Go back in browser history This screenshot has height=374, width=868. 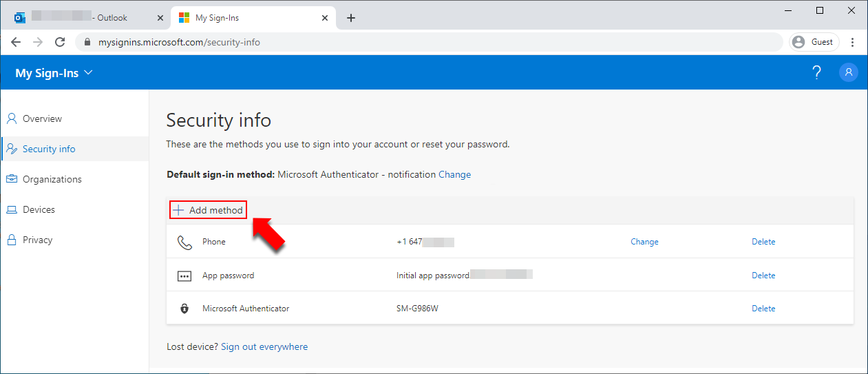point(16,42)
